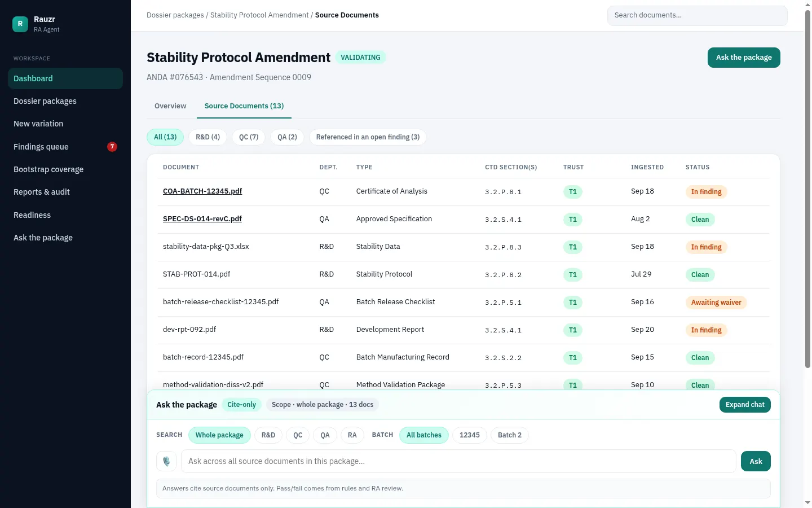The width and height of the screenshot is (812, 508).
Task: Switch to the Overview tab
Action: pos(170,106)
